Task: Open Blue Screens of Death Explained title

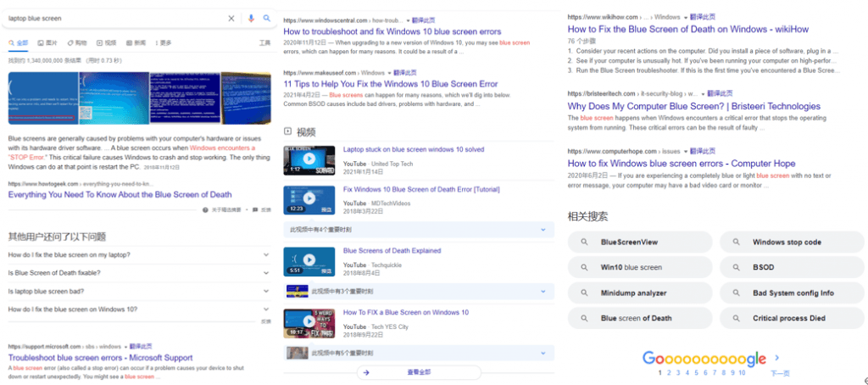Action: click(392, 251)
